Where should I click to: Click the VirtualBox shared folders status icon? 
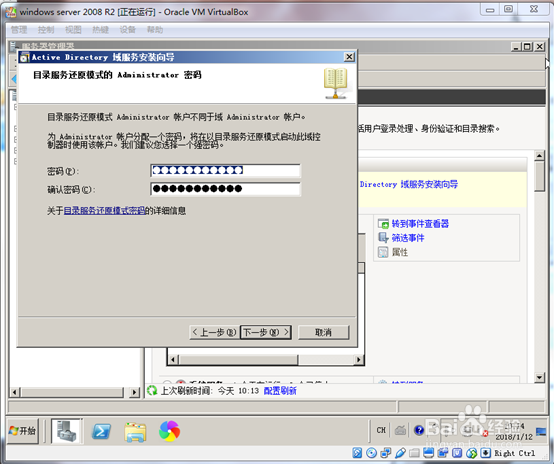(414, 453)
